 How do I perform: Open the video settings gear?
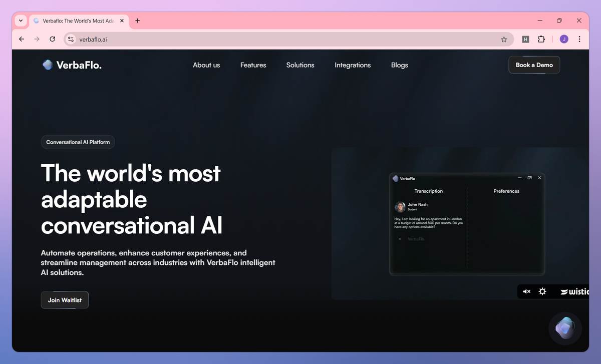[x=542, y=291]
